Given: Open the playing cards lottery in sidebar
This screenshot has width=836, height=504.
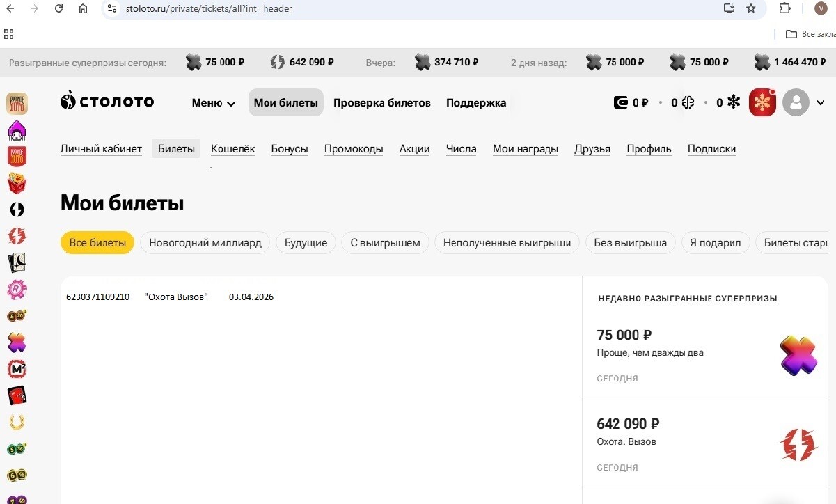Looking at the screenshot, I should (x=17, y=262).
